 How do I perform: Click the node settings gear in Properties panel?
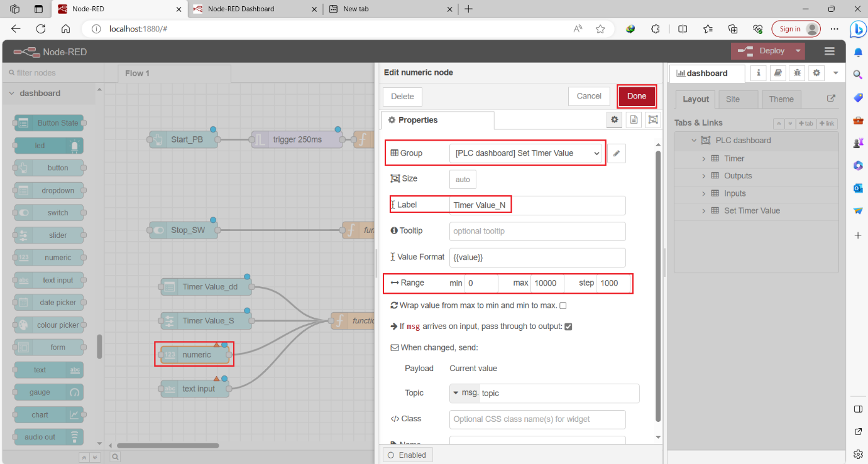[x=614, y=119]
